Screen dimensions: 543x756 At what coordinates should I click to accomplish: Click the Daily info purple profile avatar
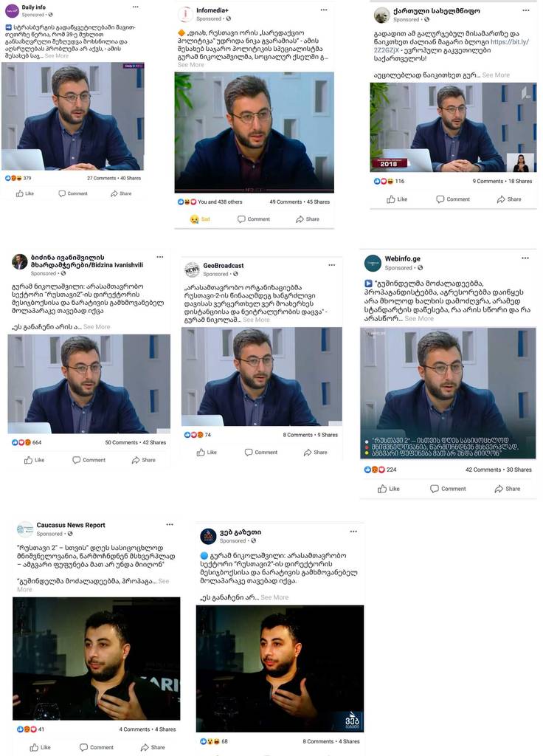point(12,10)
